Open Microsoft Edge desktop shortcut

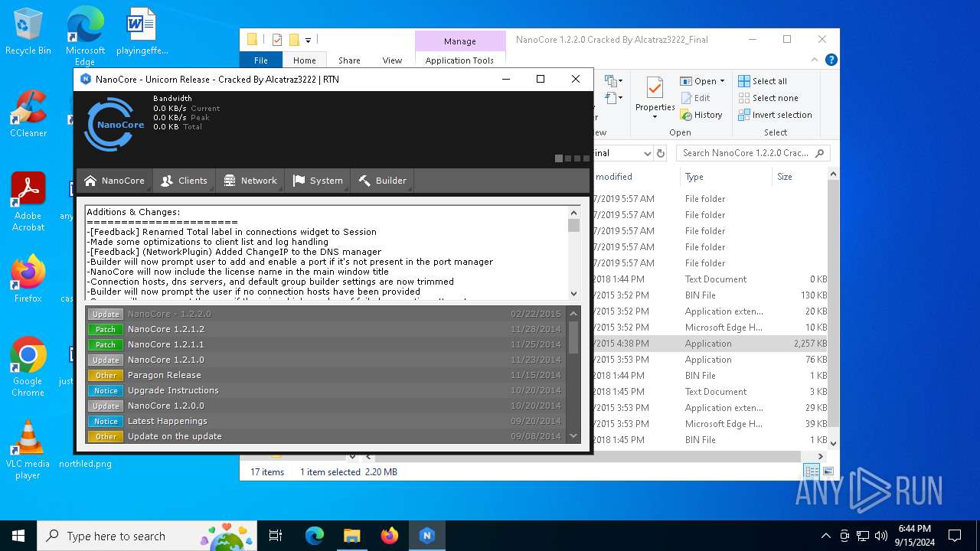[85, 36]
